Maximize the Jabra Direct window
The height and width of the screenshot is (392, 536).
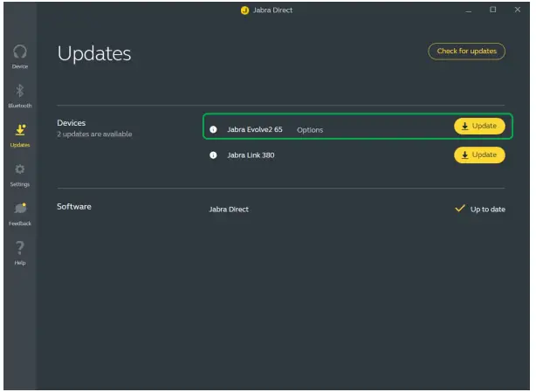[493, 10]
